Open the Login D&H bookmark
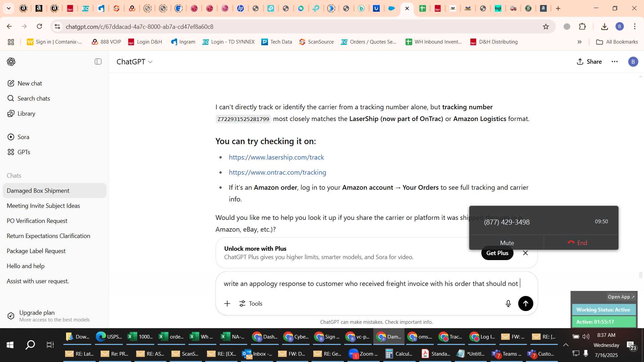644x362 pixels. point(145,42)
